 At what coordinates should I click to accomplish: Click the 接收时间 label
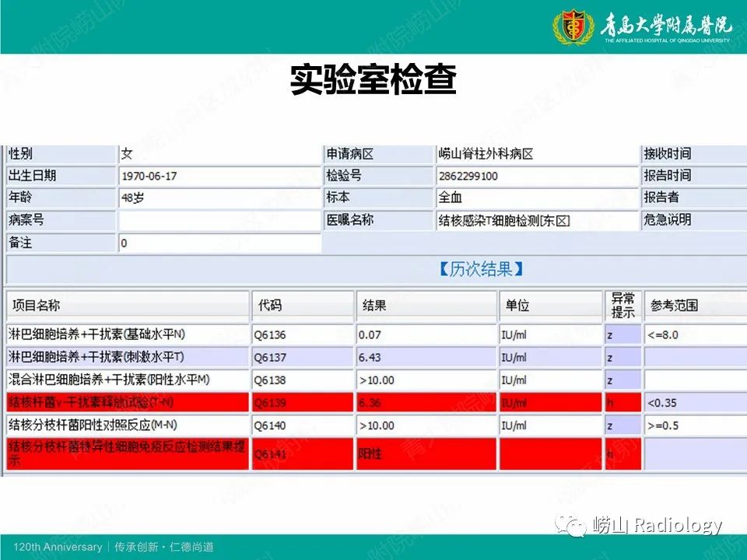pyautogui.click(x=668, y=154)
